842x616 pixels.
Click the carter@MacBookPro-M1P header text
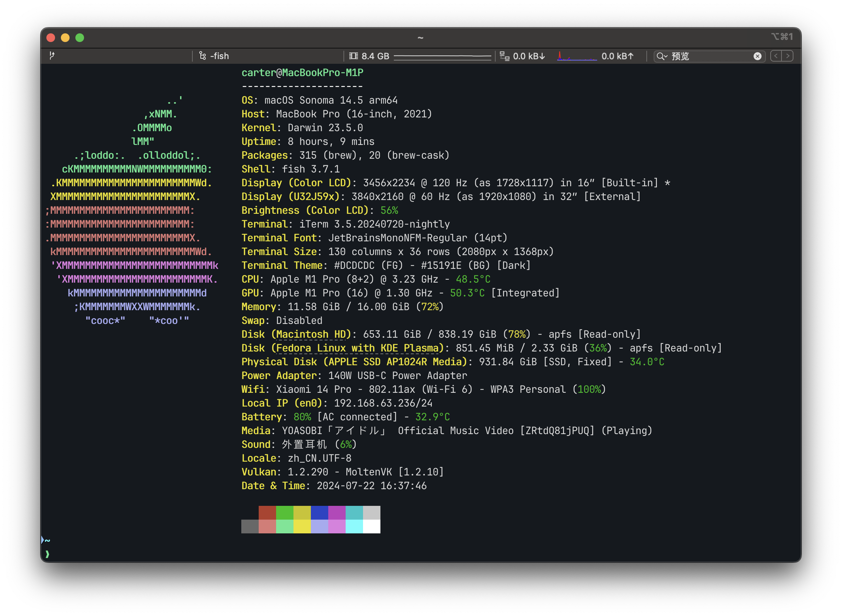302,73
